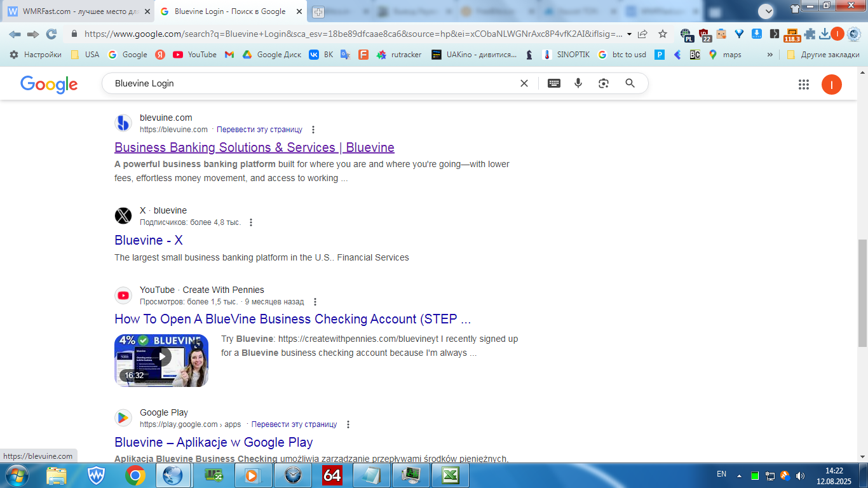Open the PL globe proxy extension
The height and width of the screenshot is (488, 868).
click(x=686, y=34)
